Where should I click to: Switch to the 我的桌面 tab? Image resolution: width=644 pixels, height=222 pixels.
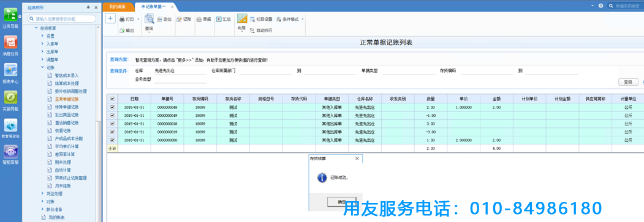coord(118,7)
